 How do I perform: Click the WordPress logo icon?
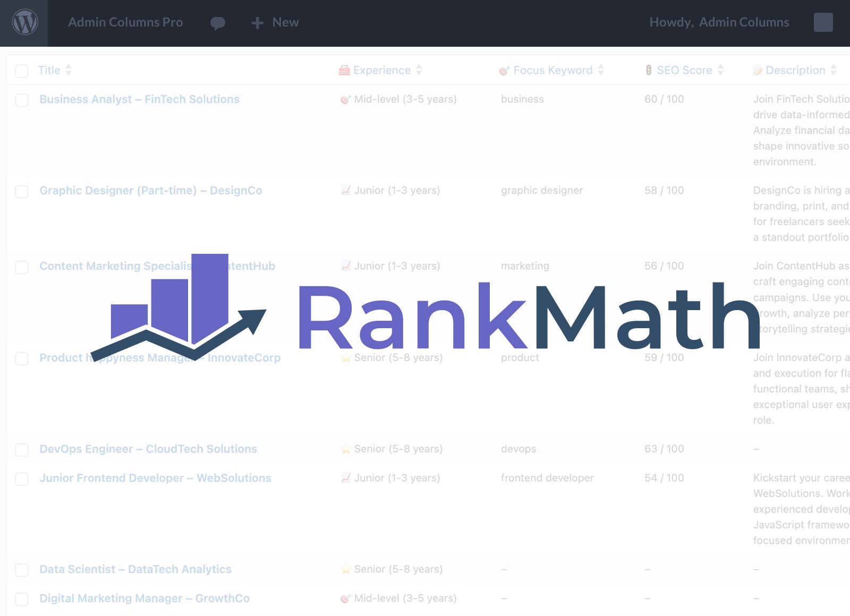(x=25, y=23)
